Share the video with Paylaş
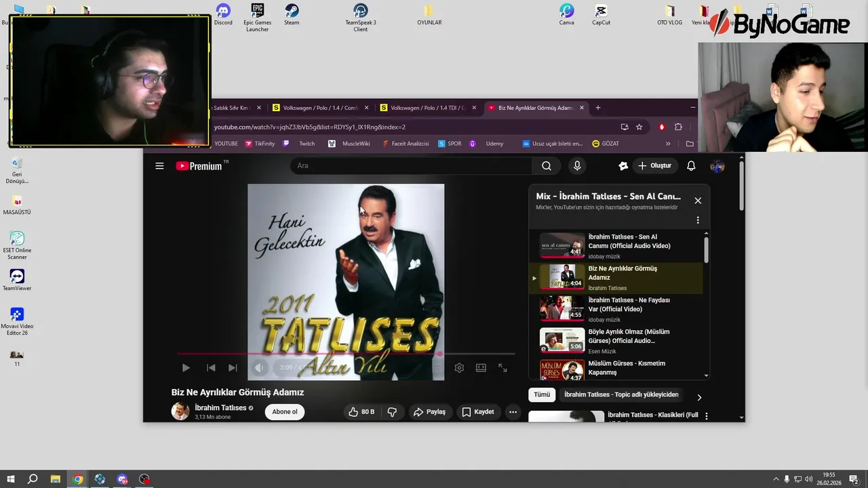Screen dimensions: 868x488 tap(429, 411)
